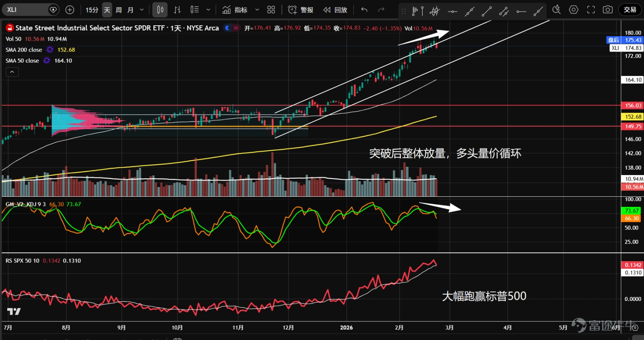This screenshot has height=340, width=644.
Task: Click the red symbol logo beside the ETF name
Action: [10, 28]
